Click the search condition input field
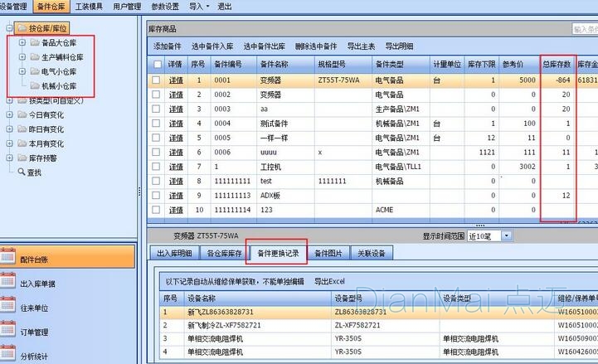Viewport: 598px width, 364px height. click(x=585, y=29)
